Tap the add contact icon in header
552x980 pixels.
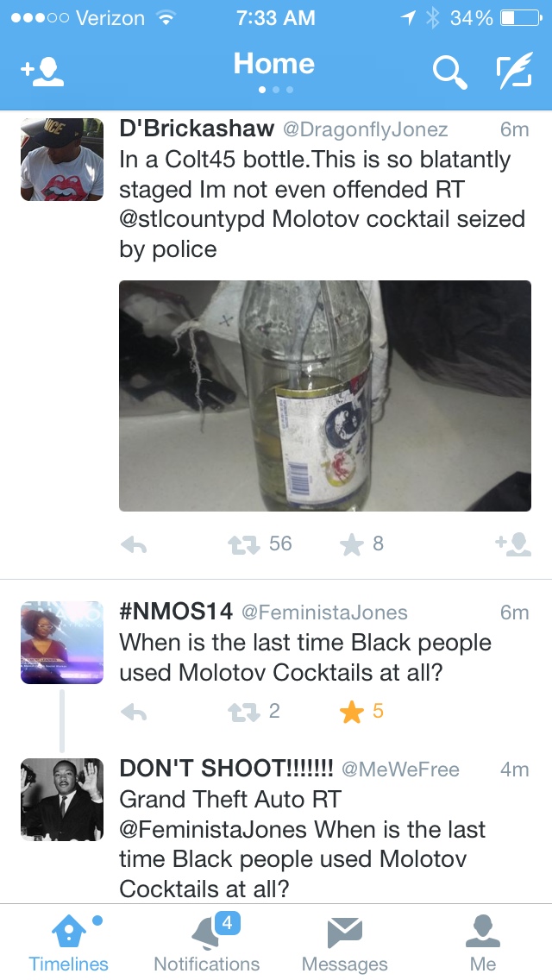pos(42,72)
